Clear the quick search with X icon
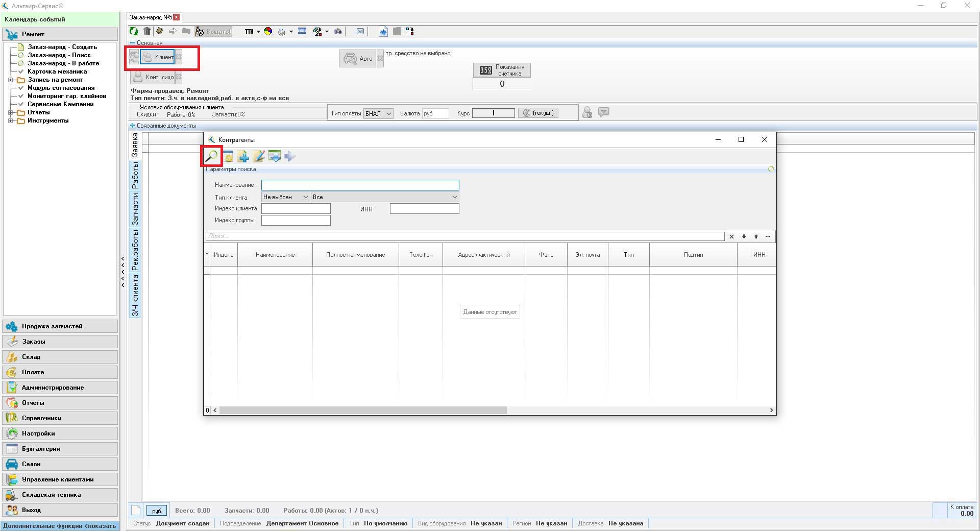The image size is (980, 531). point(731,236)
